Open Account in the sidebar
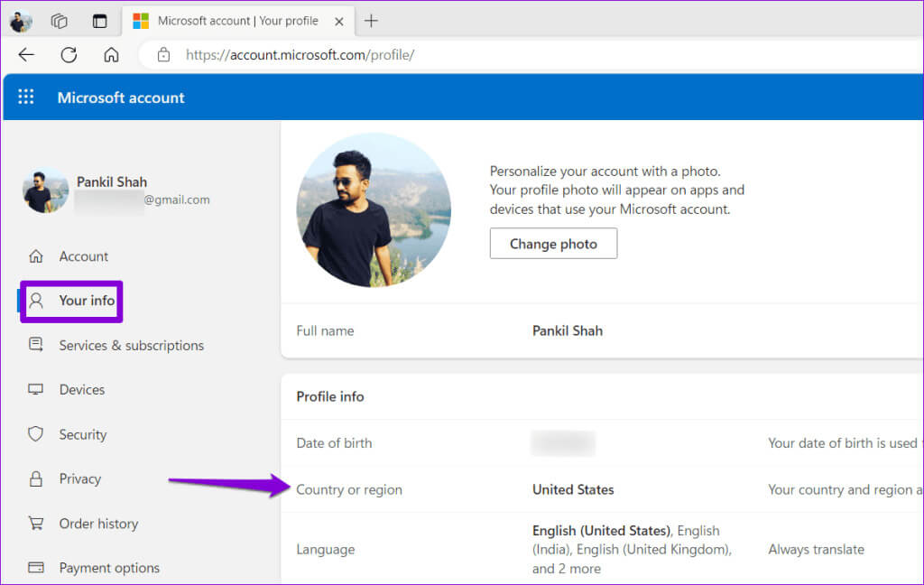The height and width of the screenshot is (585, 924). 84,256
